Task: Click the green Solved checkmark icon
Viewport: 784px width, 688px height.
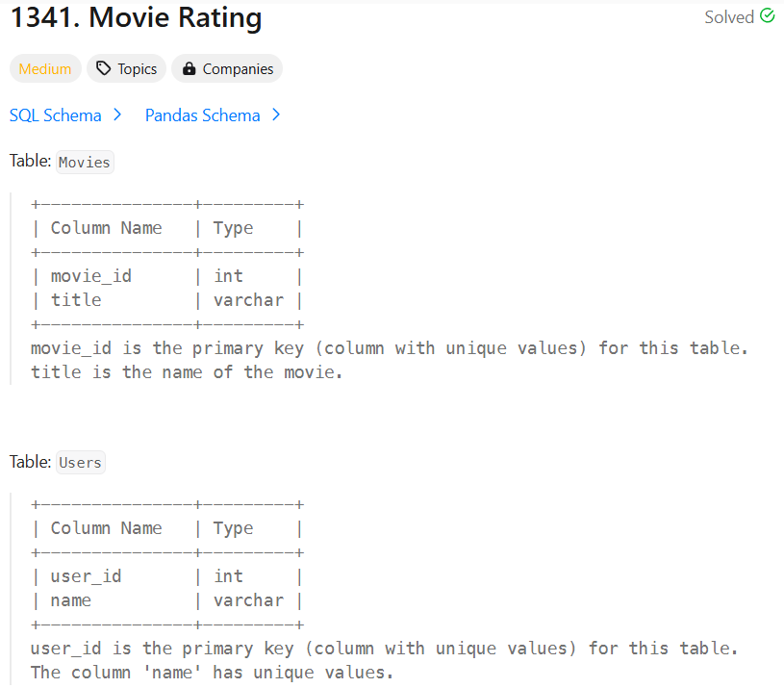Action: [767, 15]
